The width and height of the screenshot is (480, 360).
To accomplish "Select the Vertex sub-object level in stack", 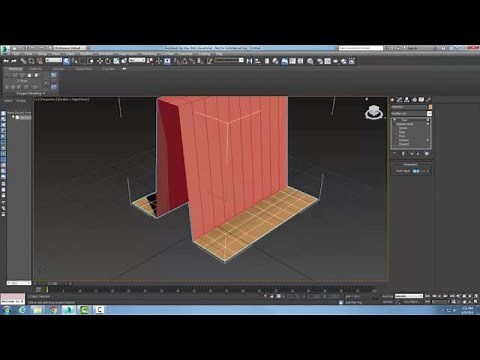I will tap(403, 128).
